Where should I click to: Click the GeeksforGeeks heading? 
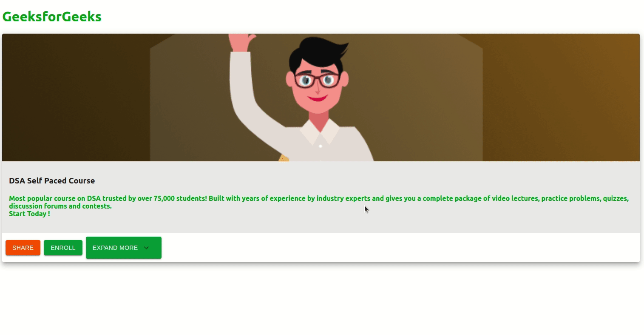coord(52,17)
